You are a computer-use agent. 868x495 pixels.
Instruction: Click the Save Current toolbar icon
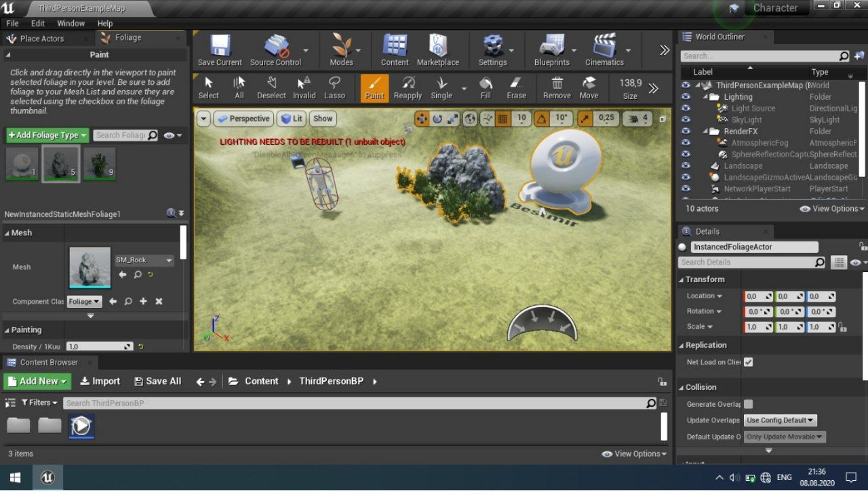(x=219, y=50)
